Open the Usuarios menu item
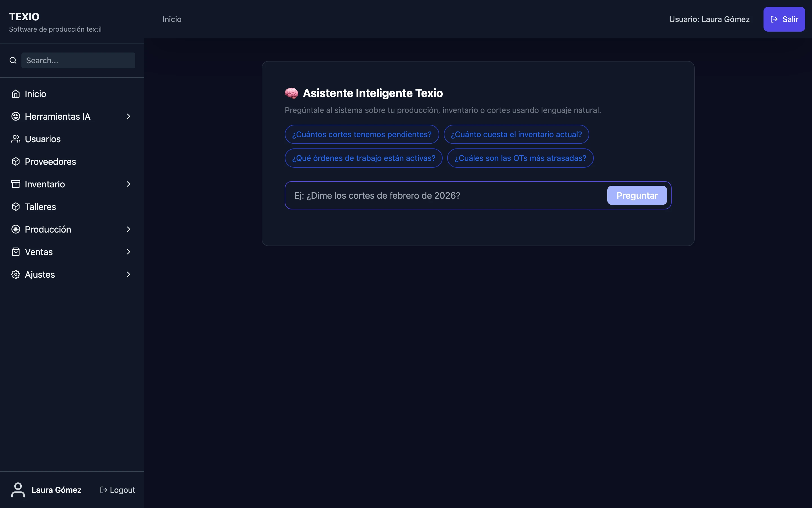Screen dimensions: 812x508 [x=72, y=139]
